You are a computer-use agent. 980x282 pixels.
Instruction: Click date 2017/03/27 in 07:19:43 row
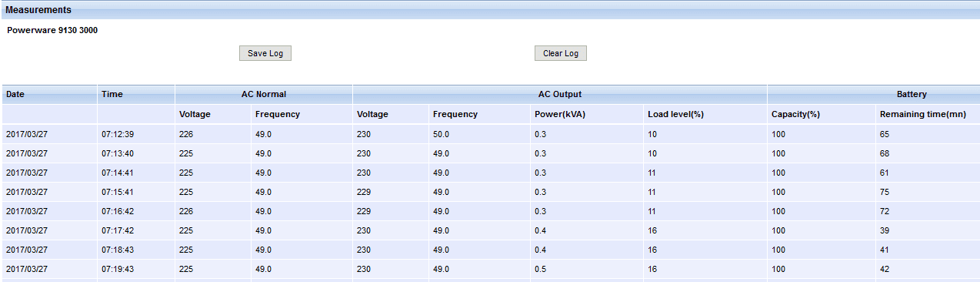pos(26,269)
